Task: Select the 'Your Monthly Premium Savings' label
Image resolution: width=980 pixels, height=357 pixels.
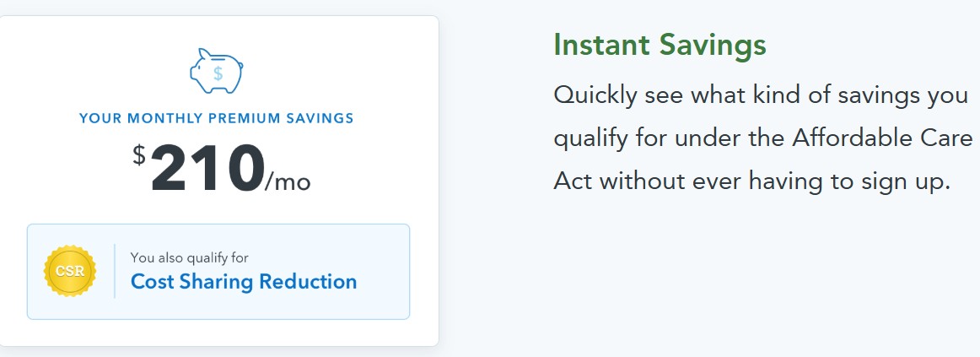Action: point(217,118)
